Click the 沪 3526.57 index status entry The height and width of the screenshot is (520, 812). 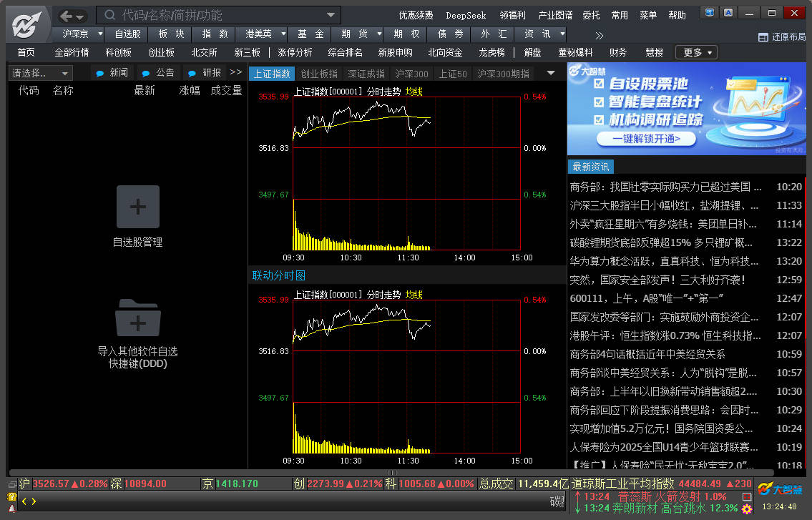[x=63, y=484]
